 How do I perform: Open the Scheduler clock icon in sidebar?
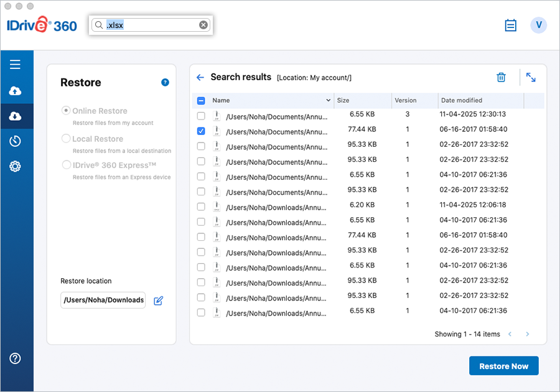click(15, 141)
